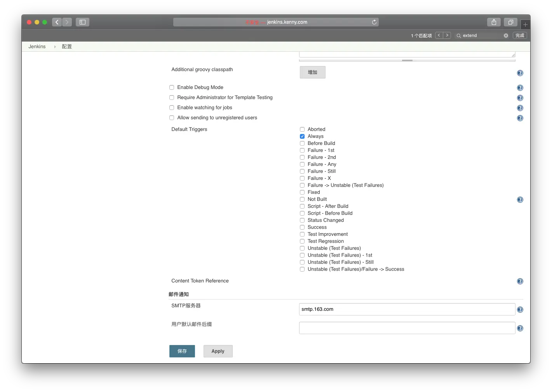Image resolution: width=552 pixels, height=392 pixels.
Task: Open help for Content Token Reference
Action: tap(520, 281)
